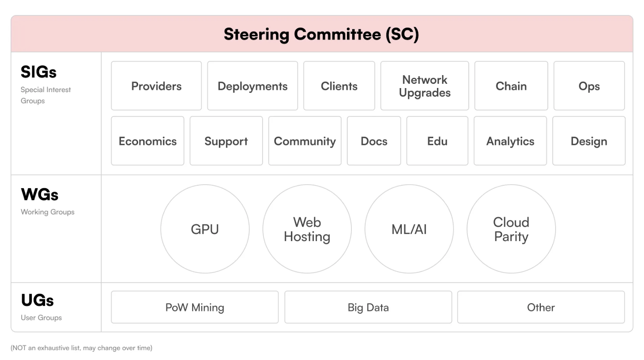This screenshot has width=644, height=360.
Task: Click the Docs box
Action: (x=374, y=141)
